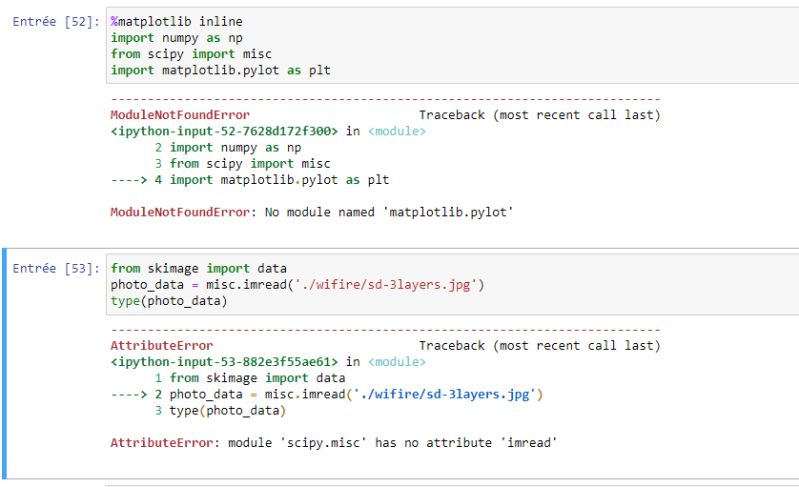Click message "No module named 'matplotlib.pylot'"
The image size is (799, 487).
tap(389, 212)
